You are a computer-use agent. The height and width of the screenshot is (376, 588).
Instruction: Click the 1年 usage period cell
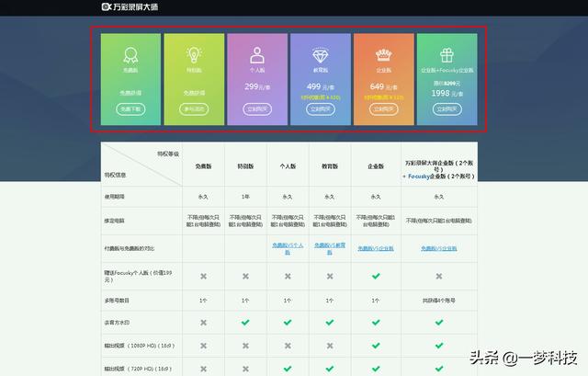point(245,197)
